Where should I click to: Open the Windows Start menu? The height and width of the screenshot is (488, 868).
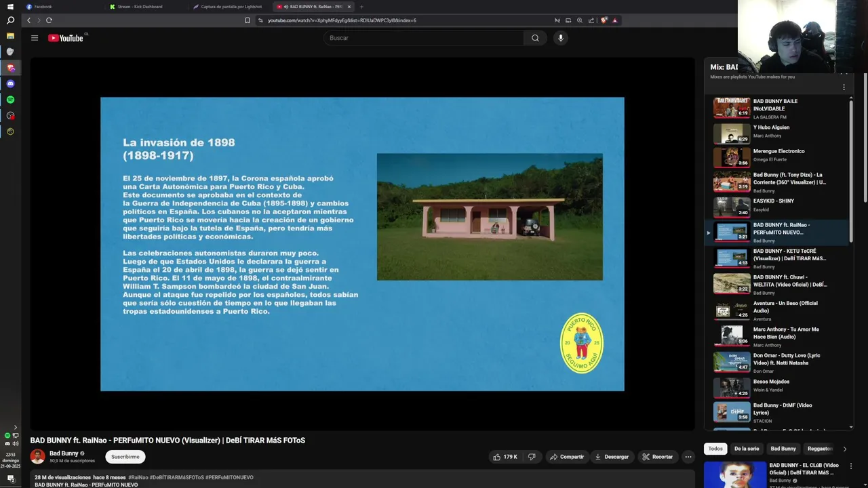click(10, 6)
